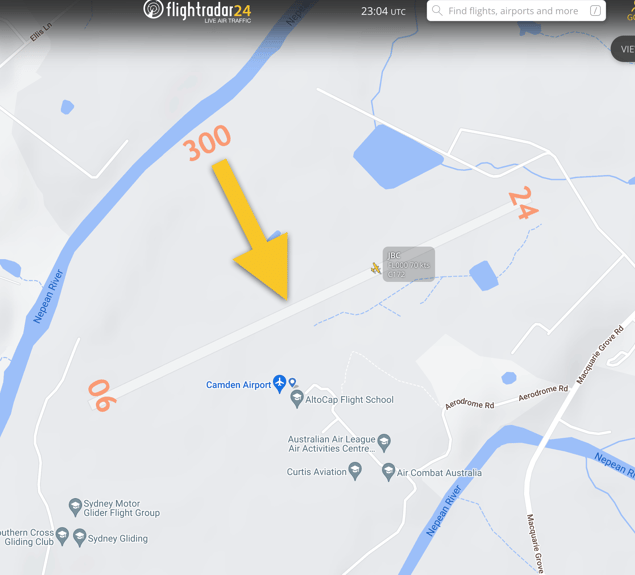
Task: Open the Southern Cross Gliding Club pin
Action: coord(62,537)
